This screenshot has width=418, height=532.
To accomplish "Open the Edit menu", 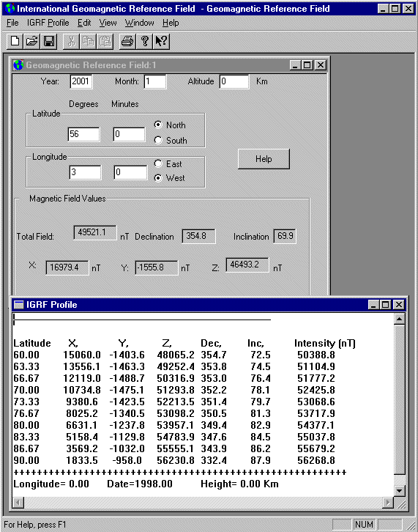I will pos(84,23).
